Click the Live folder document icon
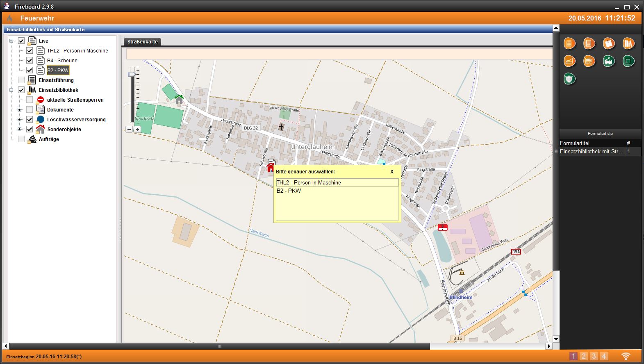This screenshot has height=364, width=644. click(x=32, y=41)
